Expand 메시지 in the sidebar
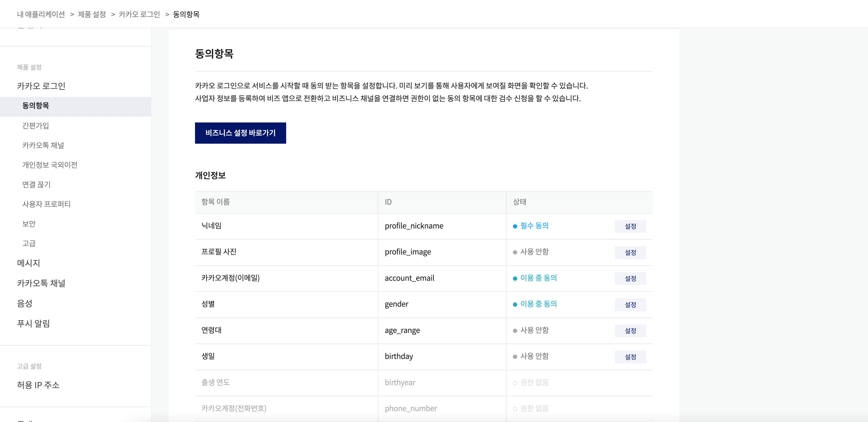This screenshot has height=422, width=868. [x=28, y=263]
